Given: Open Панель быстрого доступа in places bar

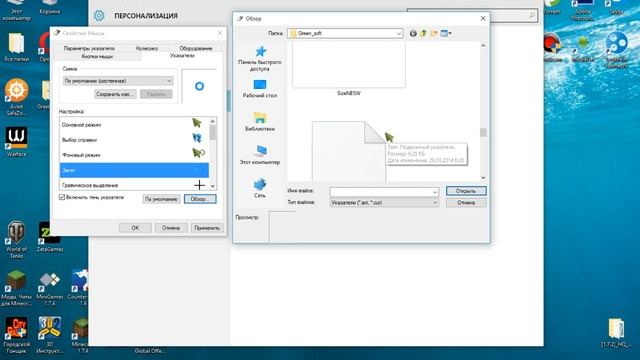Looking at the screenshot, I should click(260, 58).
